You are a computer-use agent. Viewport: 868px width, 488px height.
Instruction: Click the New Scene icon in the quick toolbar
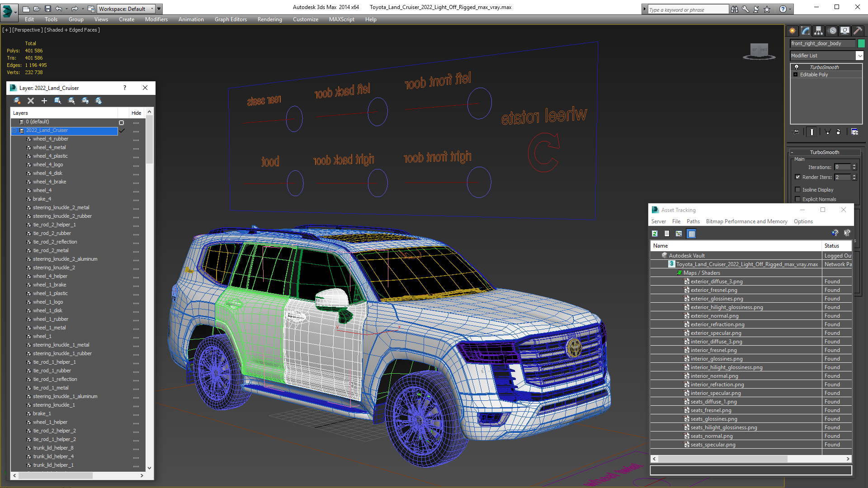[x=26, y=9]
